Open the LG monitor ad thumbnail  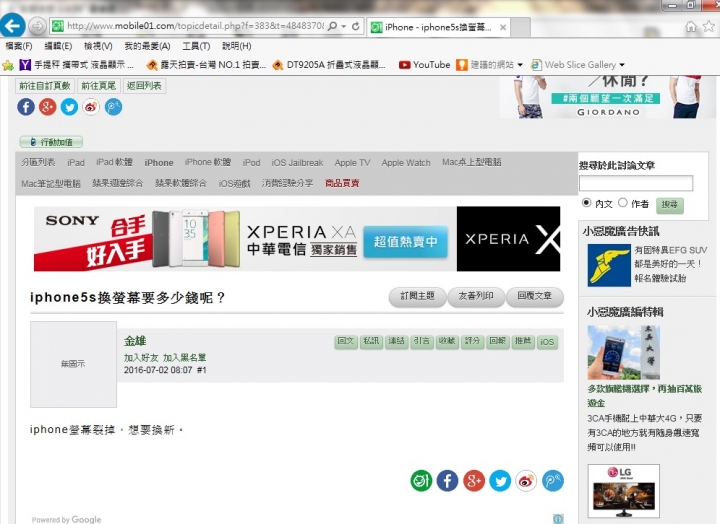(624, 491)
